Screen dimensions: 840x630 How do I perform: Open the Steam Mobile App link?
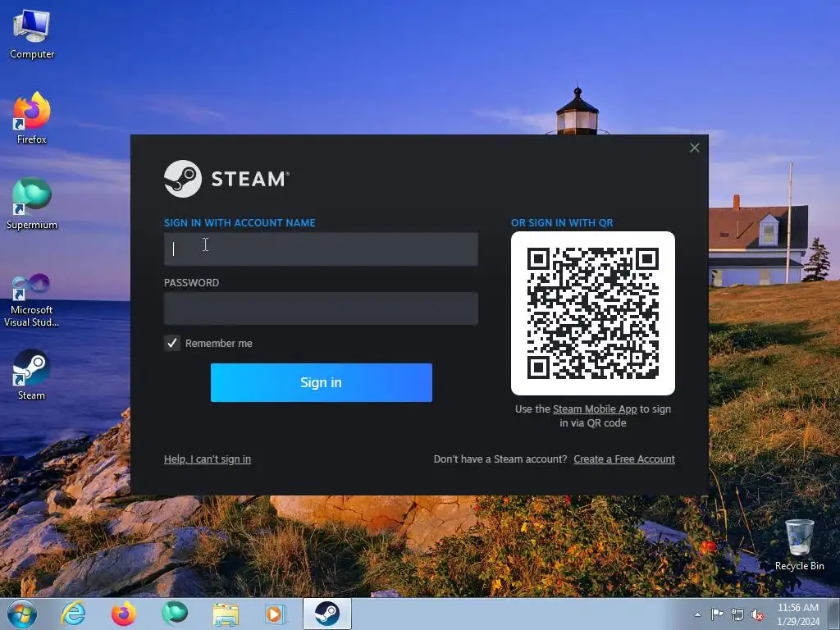pyautogui.click(x=595, y=409)
